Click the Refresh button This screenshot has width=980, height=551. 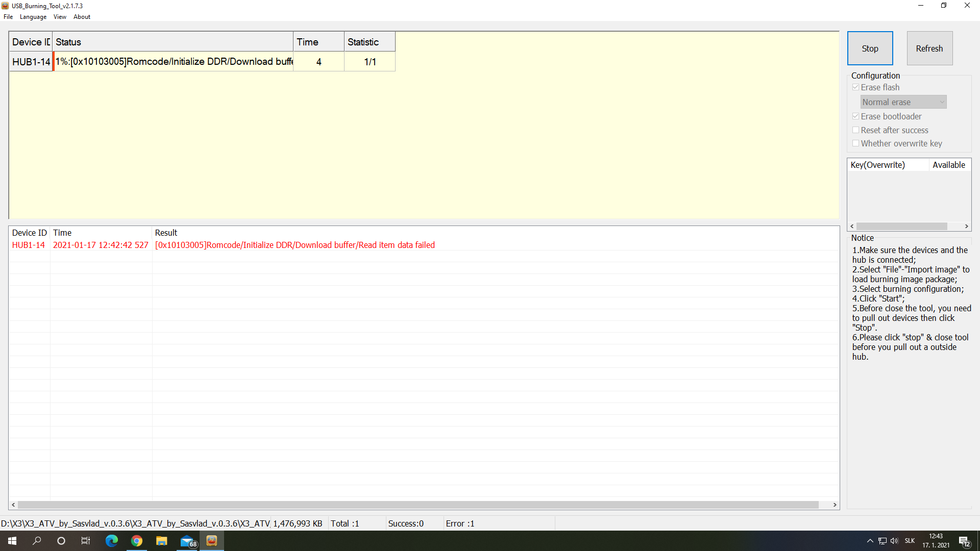point(929,48)
